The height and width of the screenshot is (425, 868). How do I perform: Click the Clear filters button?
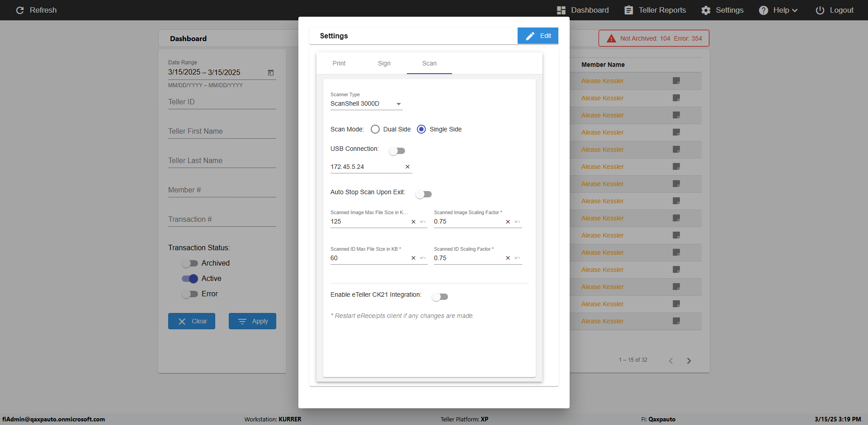pos(192,321)
